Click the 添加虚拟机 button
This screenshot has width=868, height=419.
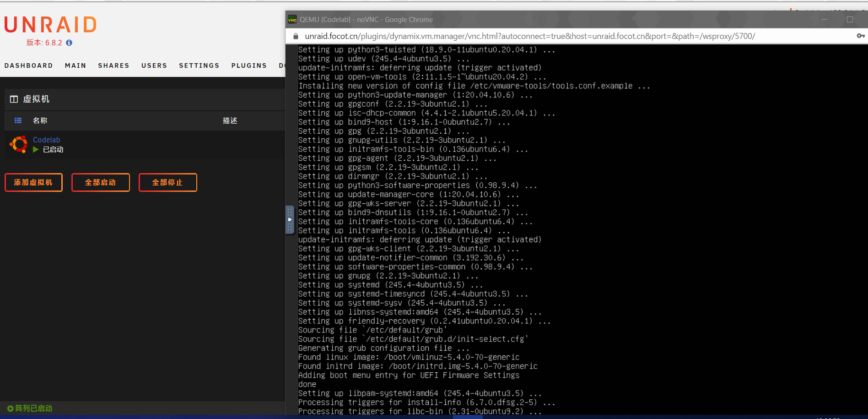pyautogui.click(x=33, y=182)
